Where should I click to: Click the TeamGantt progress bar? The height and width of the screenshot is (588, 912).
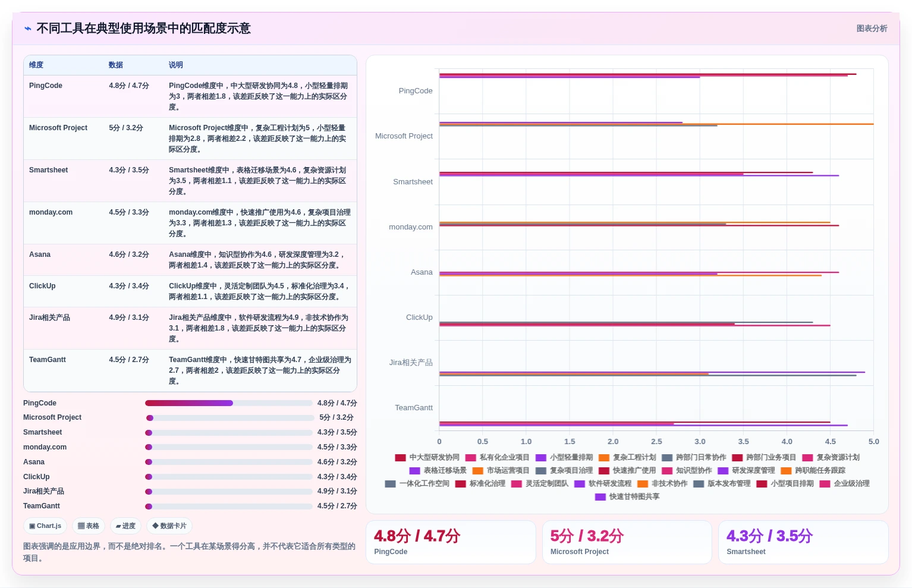tap(229, 507)
